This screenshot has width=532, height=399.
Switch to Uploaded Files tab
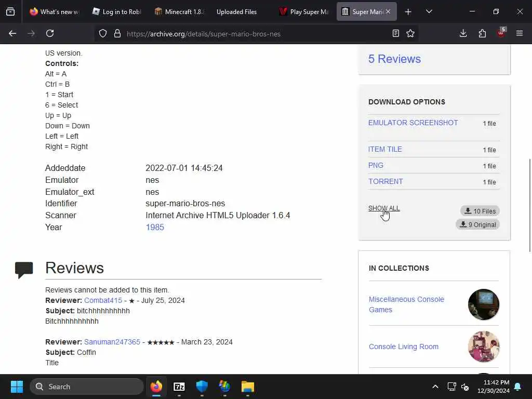(x=236, y=12)
